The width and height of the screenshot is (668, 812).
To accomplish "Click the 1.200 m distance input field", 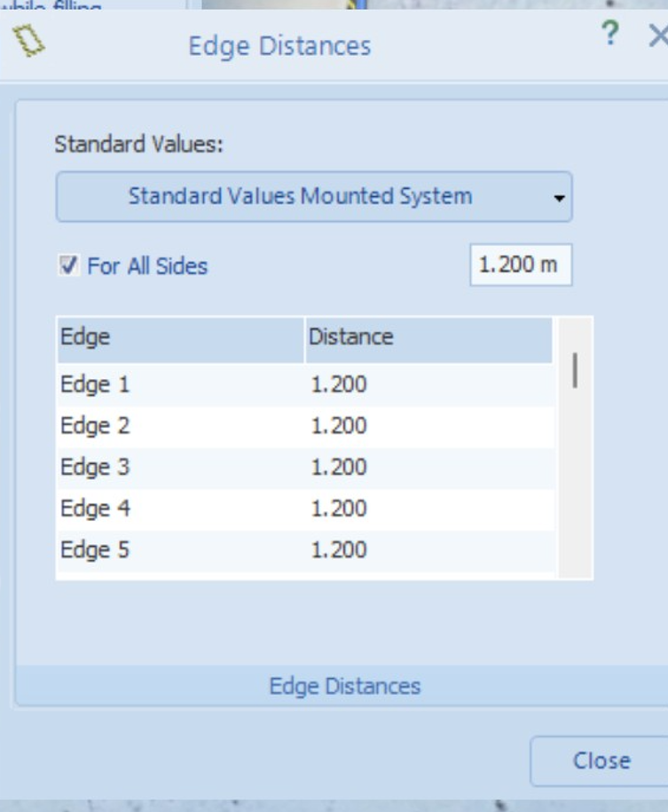I will coord(520,264).
